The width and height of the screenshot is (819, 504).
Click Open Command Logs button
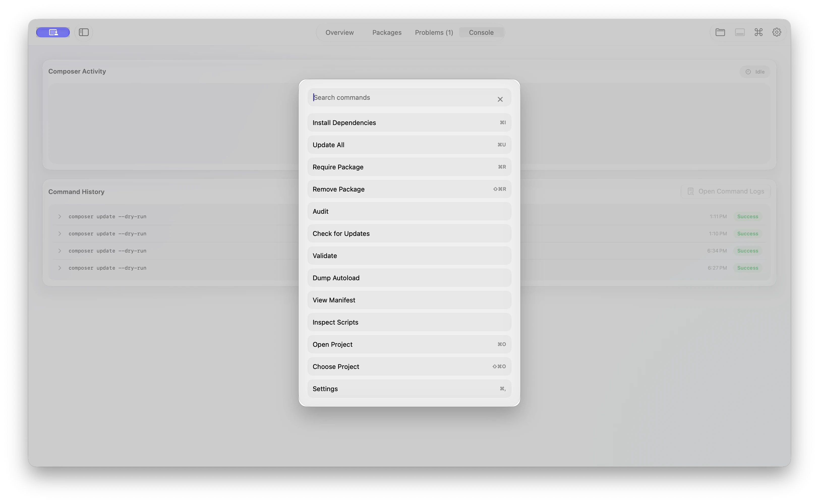coord(726,191)
